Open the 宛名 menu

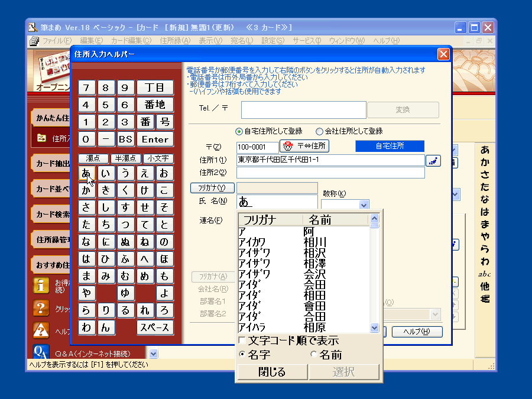(242, 41)
